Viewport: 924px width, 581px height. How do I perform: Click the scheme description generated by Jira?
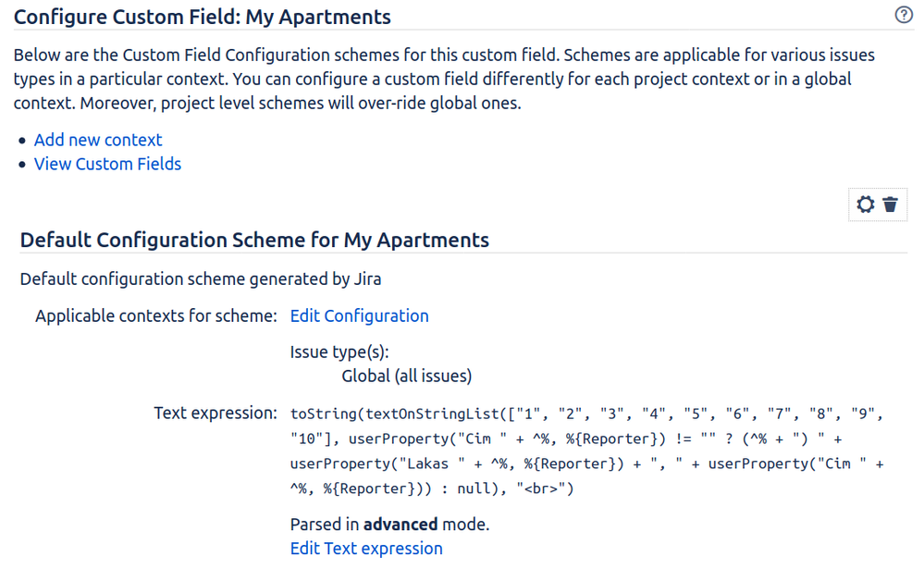click(201, 278)
